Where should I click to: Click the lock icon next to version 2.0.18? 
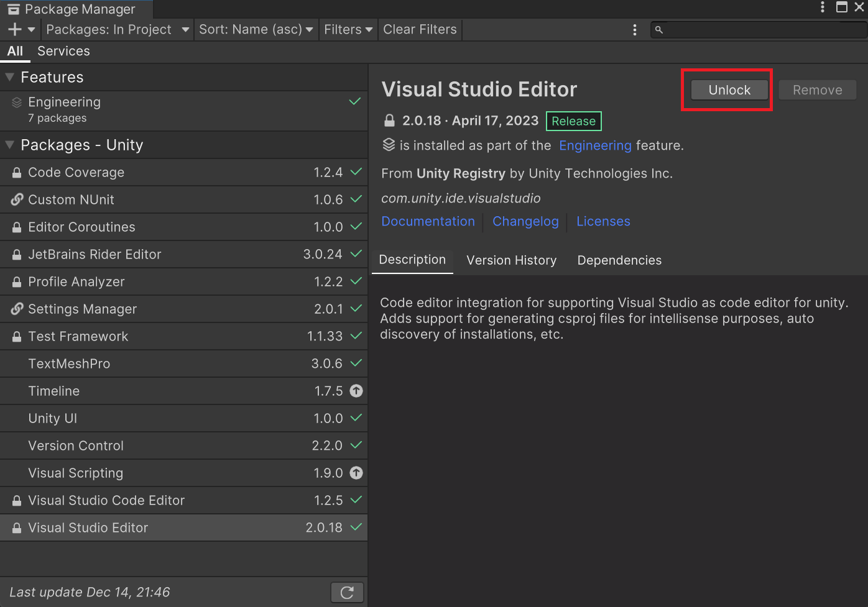(389, 121)
